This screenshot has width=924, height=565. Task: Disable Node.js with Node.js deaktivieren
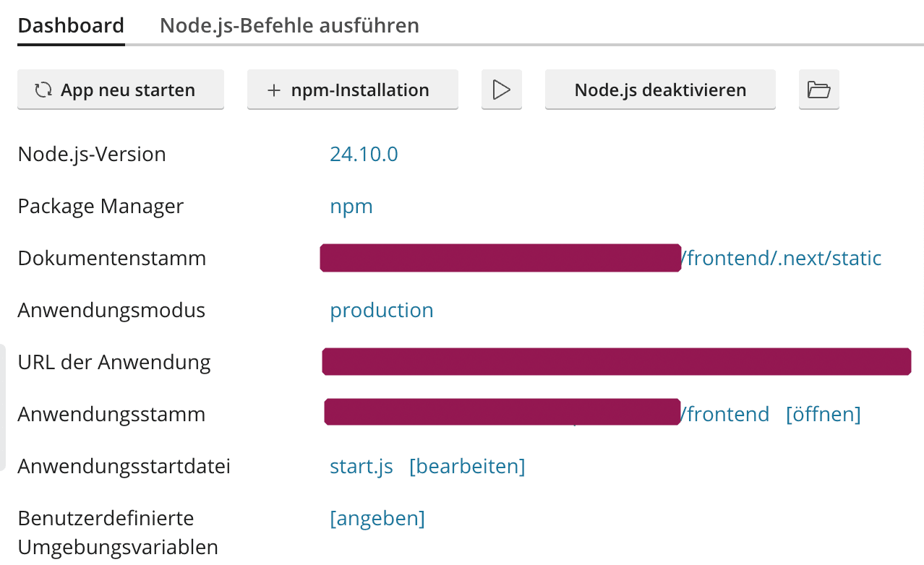click(x=659, y=90)
